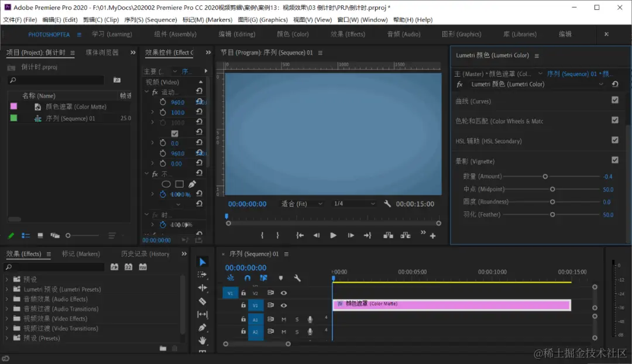Toggle V1 track output eye
This screenshot has height=364, width=632.
coord(284,305)
